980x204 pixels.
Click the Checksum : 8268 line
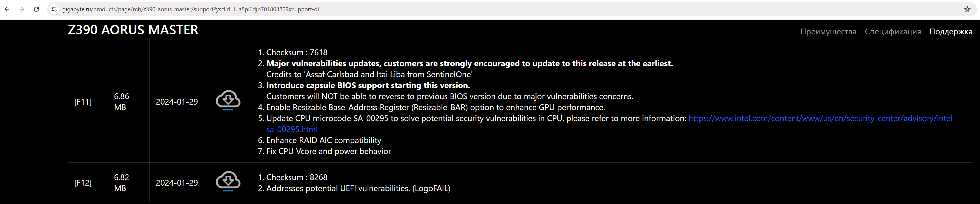coord(297,177)
